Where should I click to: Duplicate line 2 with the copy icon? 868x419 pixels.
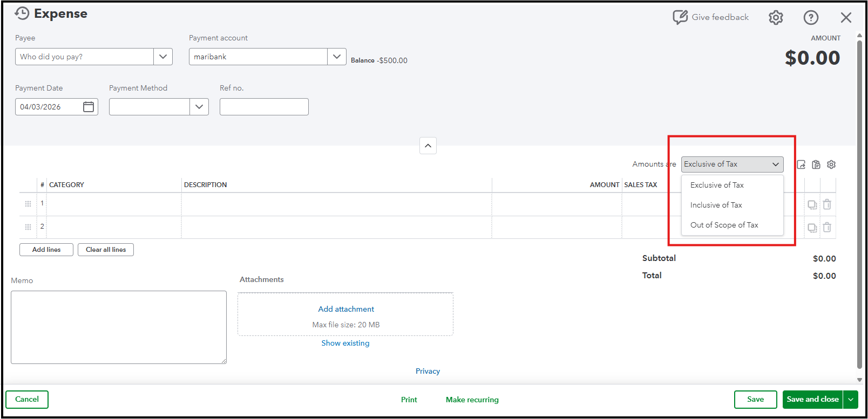(812, 228)
